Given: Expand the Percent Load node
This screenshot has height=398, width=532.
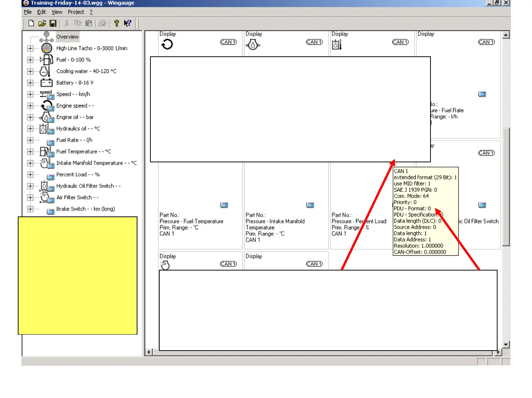Looking at the screenshot, I should click(30, 175).
